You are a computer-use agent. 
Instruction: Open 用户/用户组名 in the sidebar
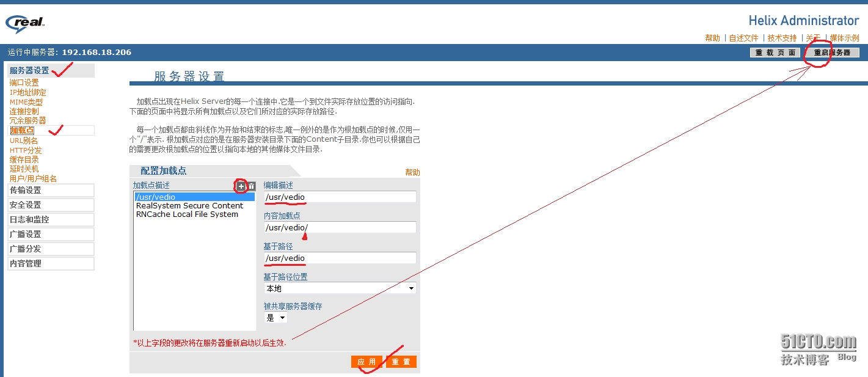(33, 178)
